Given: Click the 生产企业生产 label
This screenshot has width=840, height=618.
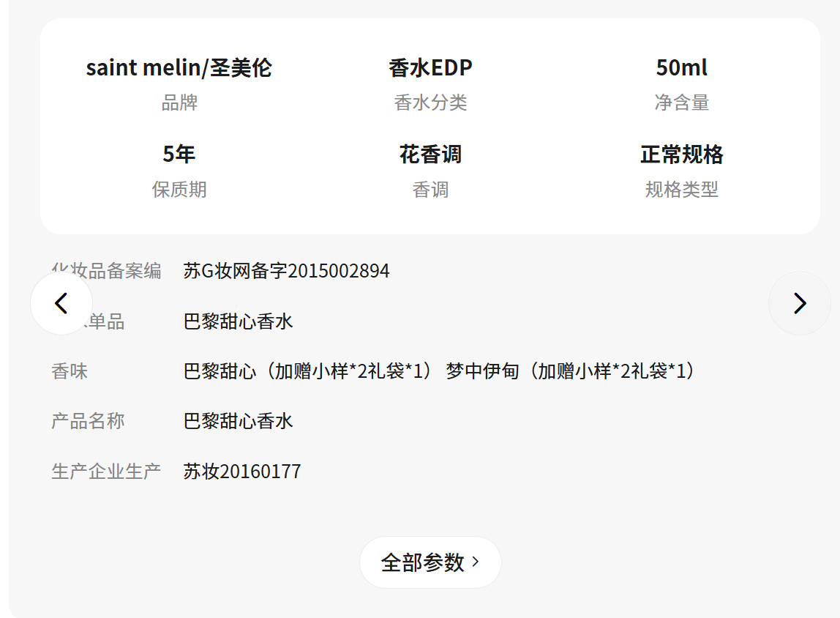Looking at the screenshot, I should pos(106,471).
